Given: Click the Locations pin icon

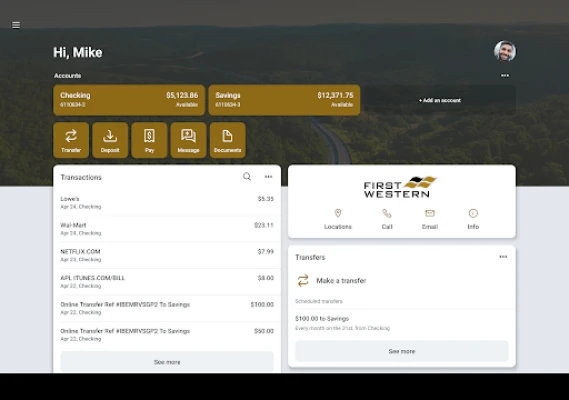Looking at the screenshot, I should [x=338, y=213].
